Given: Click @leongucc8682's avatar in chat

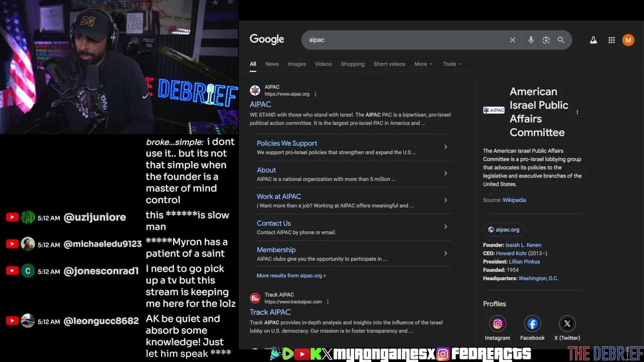Looking at the screenshot, I should 28,321.
